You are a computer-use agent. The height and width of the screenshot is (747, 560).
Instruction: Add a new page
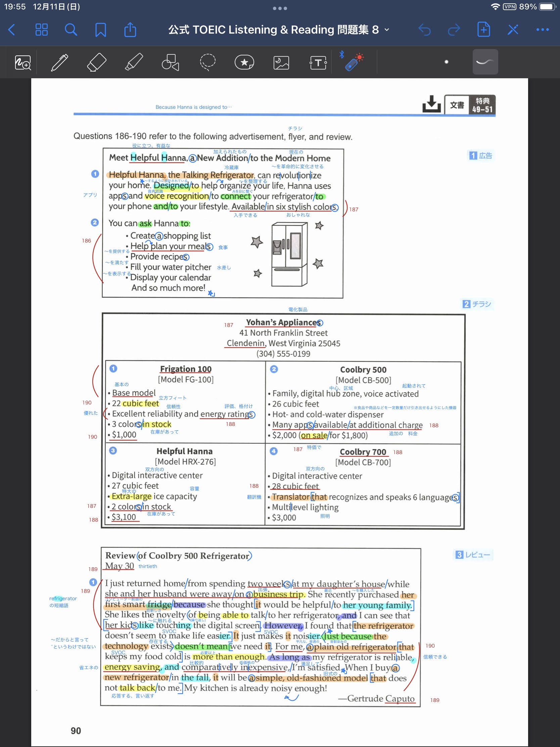coord(484,29)
